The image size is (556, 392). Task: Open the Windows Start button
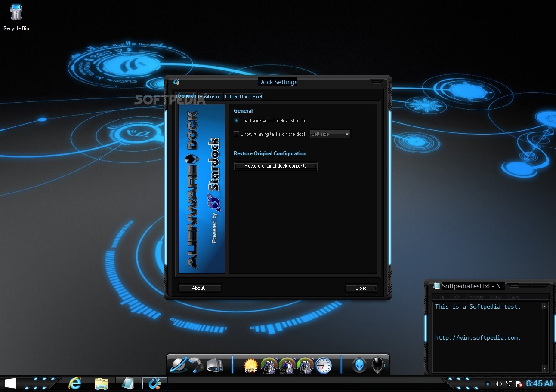pos(10,383)
